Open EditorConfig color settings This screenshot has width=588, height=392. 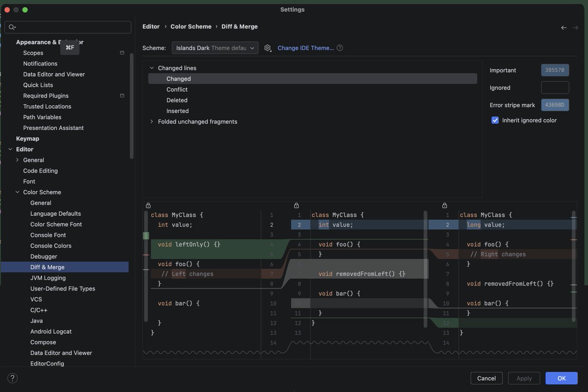[47, 364]
